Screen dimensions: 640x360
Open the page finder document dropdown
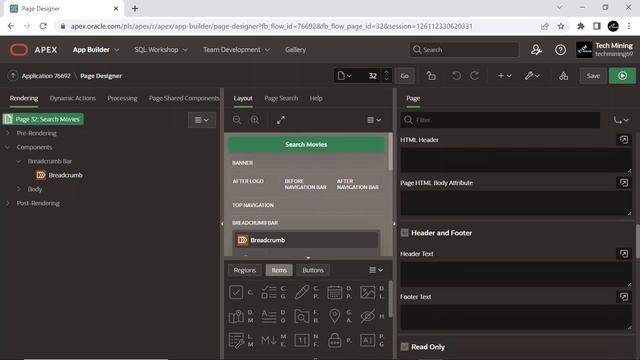point(344,76)
